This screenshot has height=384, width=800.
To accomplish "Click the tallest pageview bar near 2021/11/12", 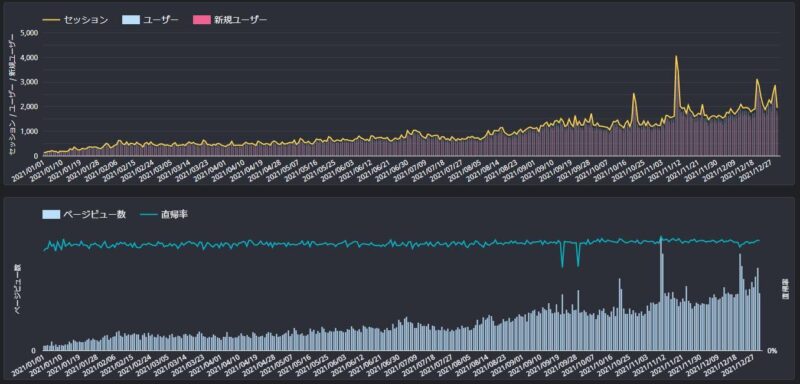I will tap(661, 293).
